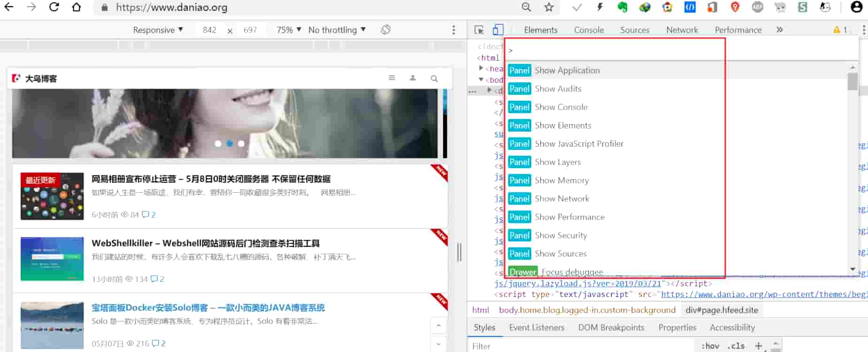
Task: Reload the page with refresh icon
Action: click(54, 7)
